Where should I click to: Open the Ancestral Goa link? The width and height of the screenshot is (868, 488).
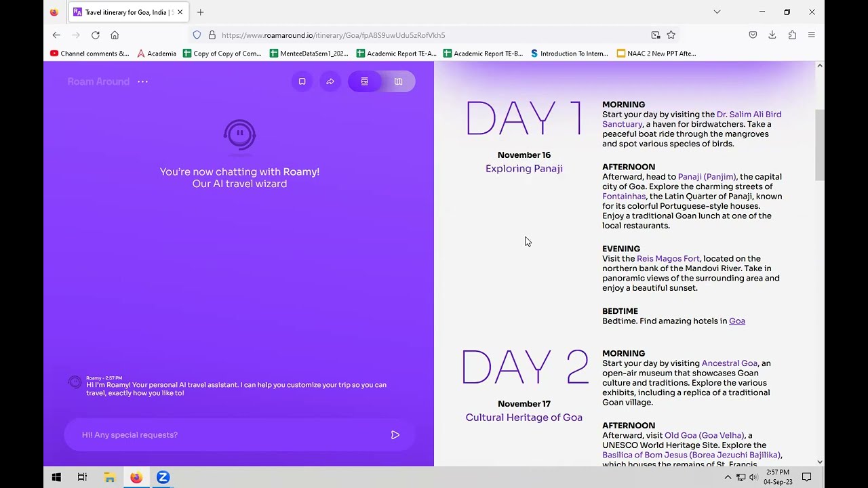[x=730, y=363]
